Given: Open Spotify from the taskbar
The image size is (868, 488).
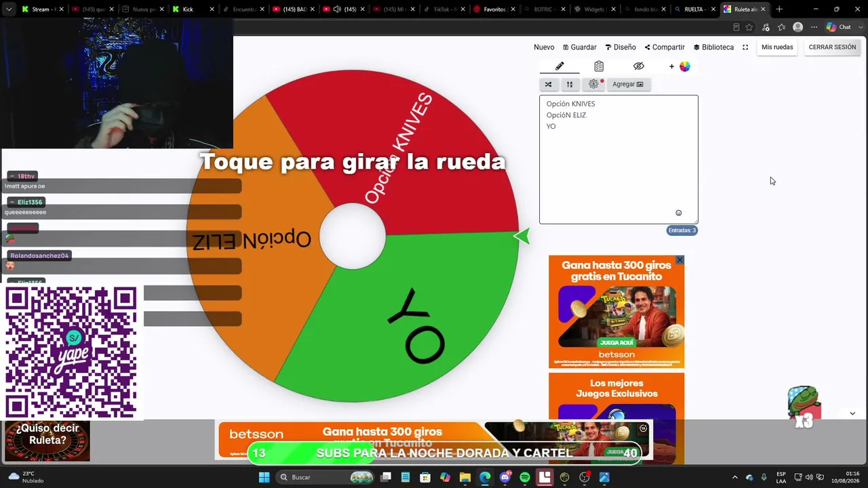Looking at the screenshot, I should 525,477.
